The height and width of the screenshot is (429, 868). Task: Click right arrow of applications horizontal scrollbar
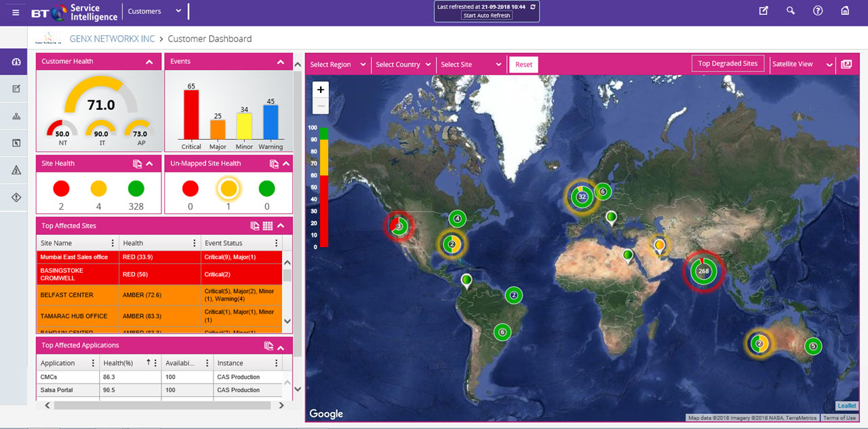(x=281, y=405)
